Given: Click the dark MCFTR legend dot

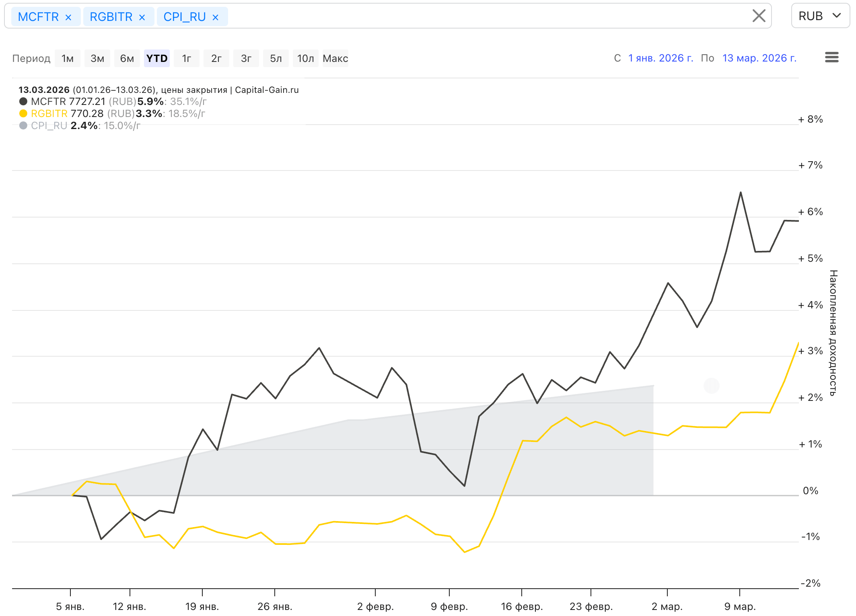Looking at the screenshot, I should pos(23,101).
